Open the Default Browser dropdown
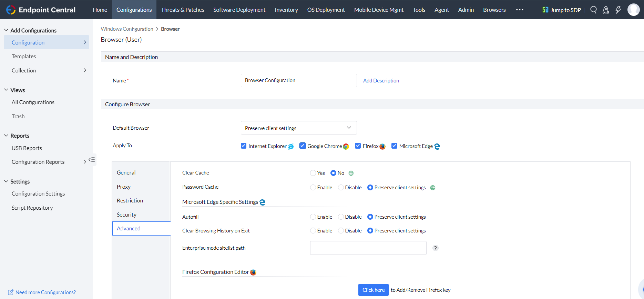Screen dimensions: 644x299 point(298,128)
